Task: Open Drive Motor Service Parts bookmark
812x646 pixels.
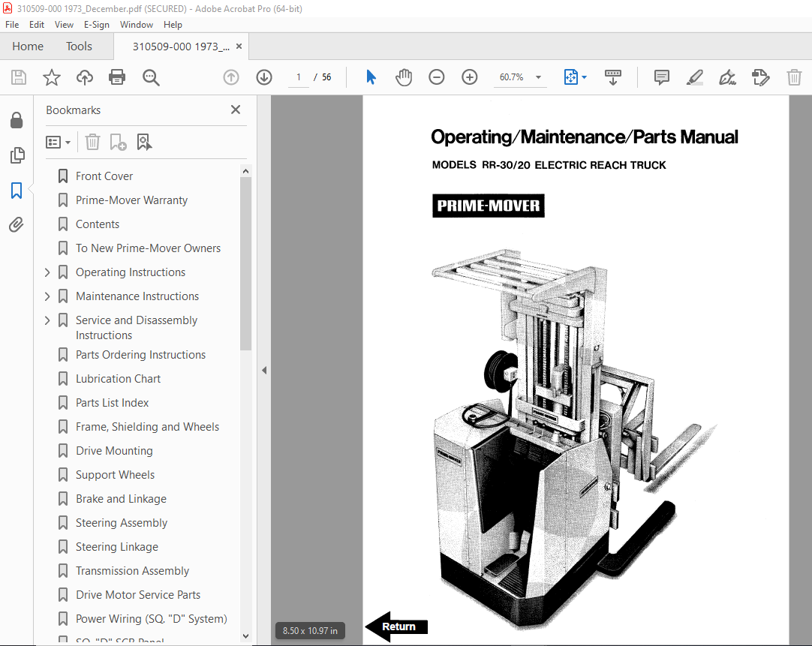Action: pyautogui.click(x=138, y=595)
